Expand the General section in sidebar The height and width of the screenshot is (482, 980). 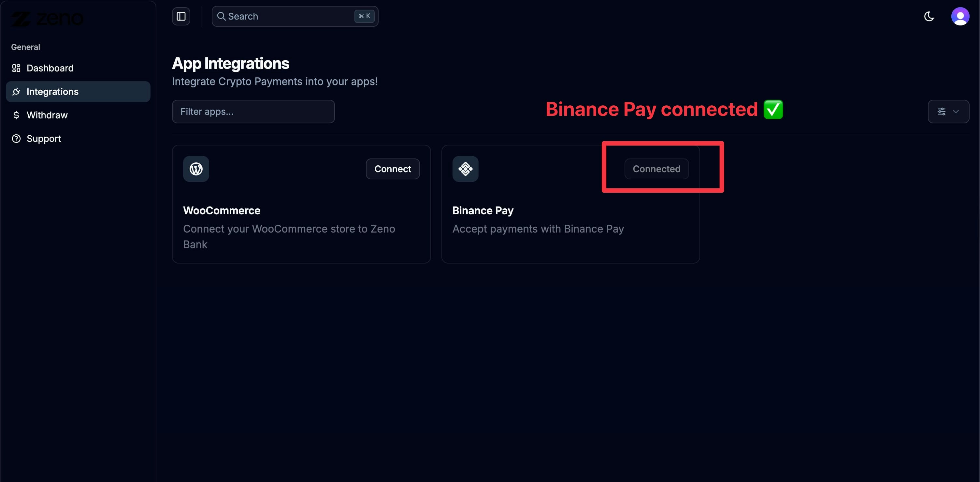[x=25, y=47]
